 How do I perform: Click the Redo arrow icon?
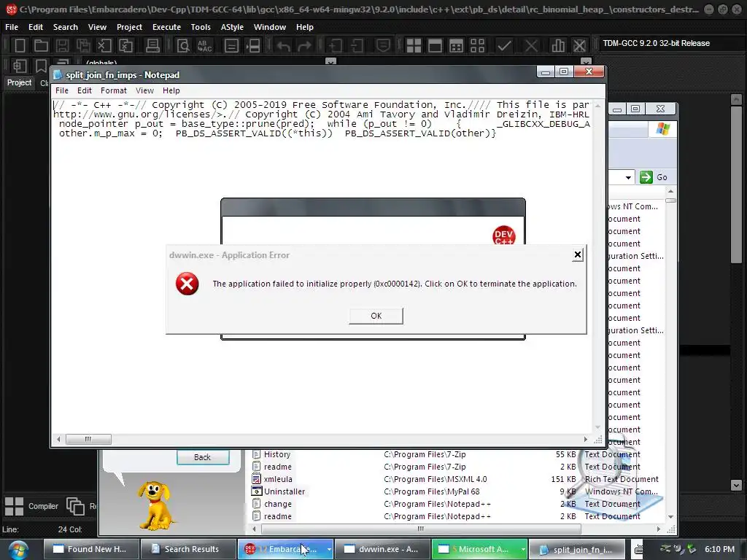[305, 46]
